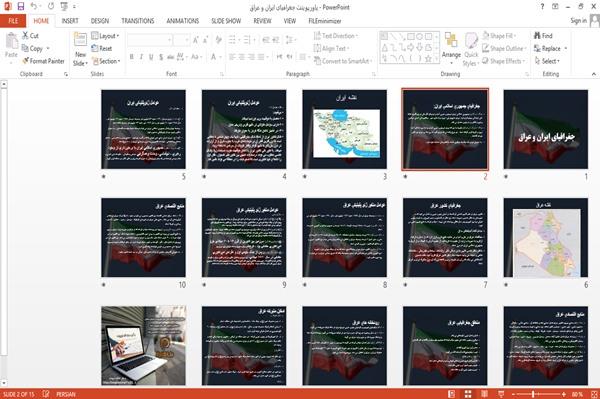Screen dimensions: 600x399
Task: Click Slide Sorter view icon in status bar
Action: [x=468, y=394]
